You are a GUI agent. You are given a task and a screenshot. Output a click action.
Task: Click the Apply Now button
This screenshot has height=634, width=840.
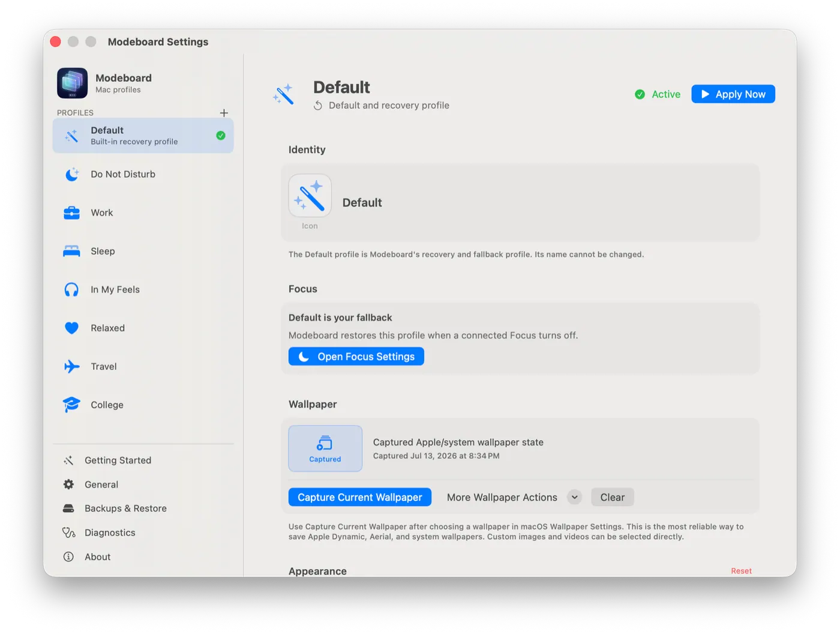[733, 94]
